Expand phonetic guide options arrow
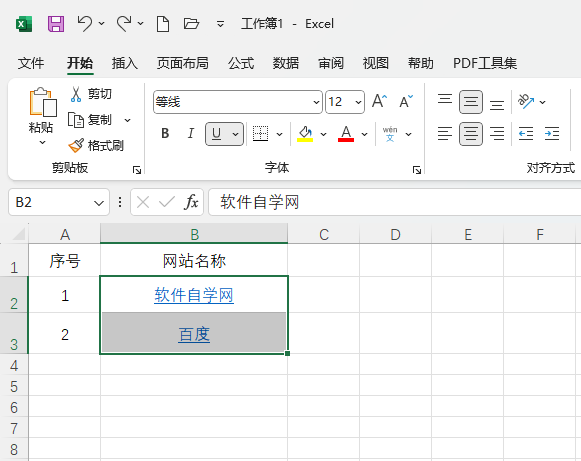This screenshot has width=581, height=461. tap(408, 134)
